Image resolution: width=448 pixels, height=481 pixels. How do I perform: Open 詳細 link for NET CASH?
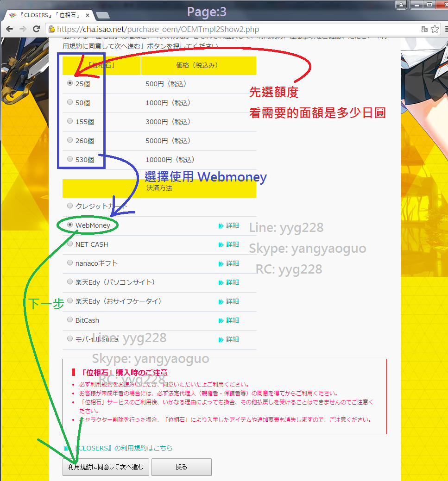pos(229,244)
